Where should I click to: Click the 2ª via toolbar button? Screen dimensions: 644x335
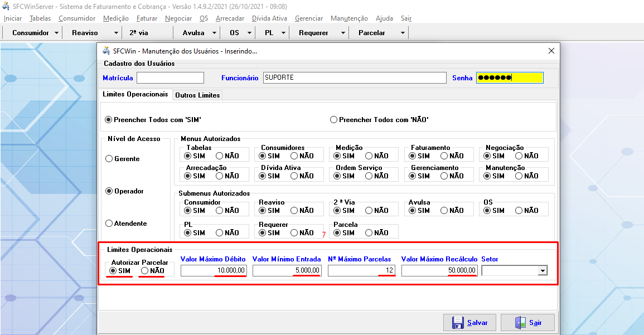[x=138, y=33]
